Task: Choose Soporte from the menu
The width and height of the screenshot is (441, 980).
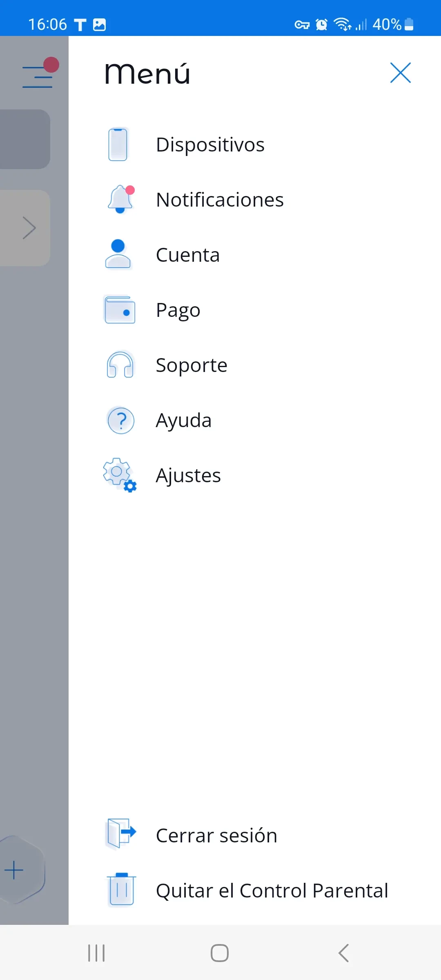Action: coord(192,365)
